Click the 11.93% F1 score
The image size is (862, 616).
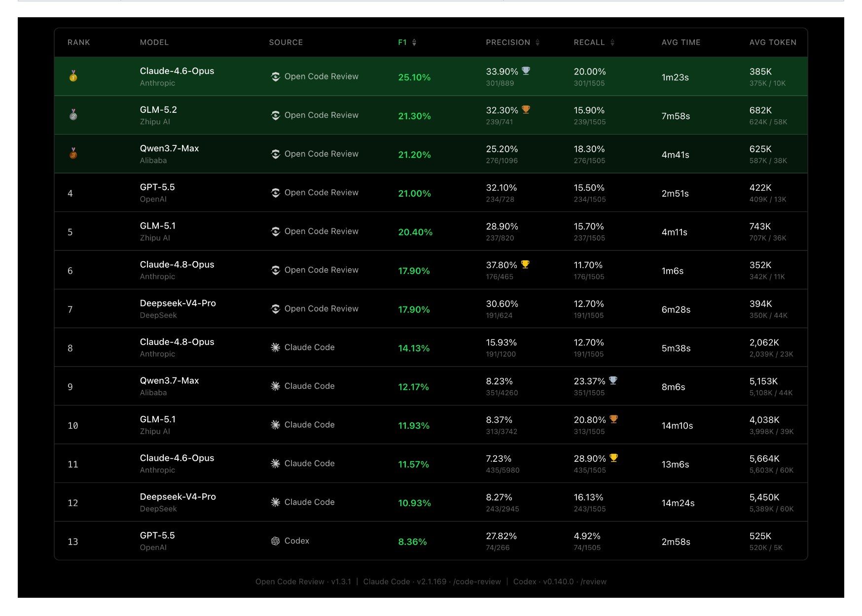coord(414,426)
